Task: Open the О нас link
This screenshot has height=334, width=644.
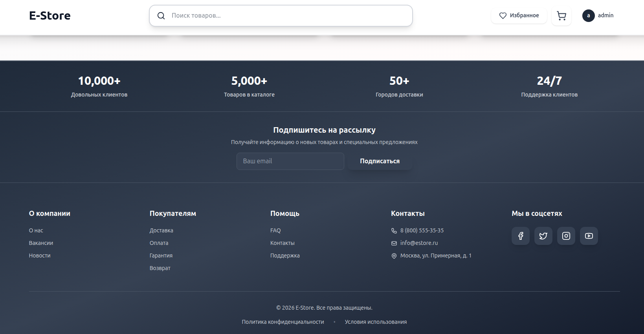Action: tap(36, 230)
